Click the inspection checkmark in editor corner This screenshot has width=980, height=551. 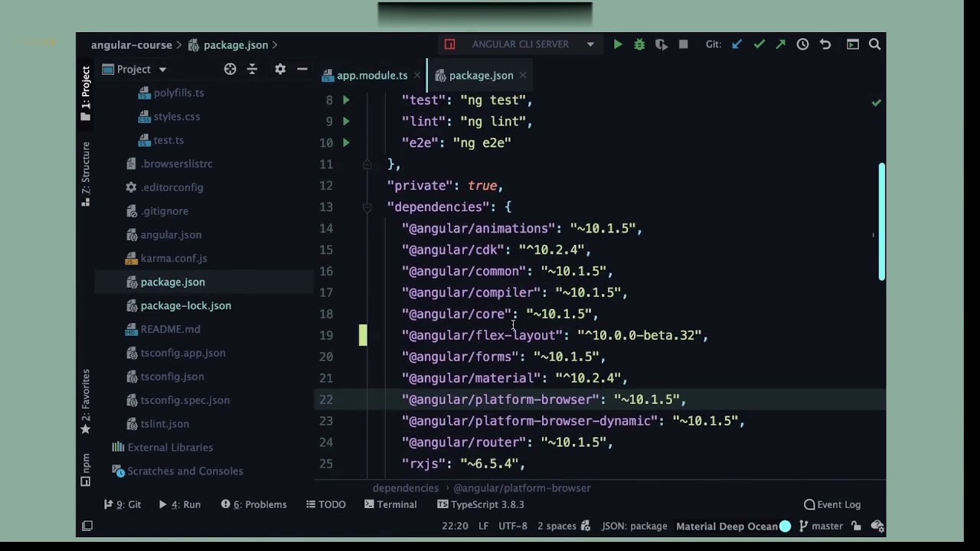point(876,103)
